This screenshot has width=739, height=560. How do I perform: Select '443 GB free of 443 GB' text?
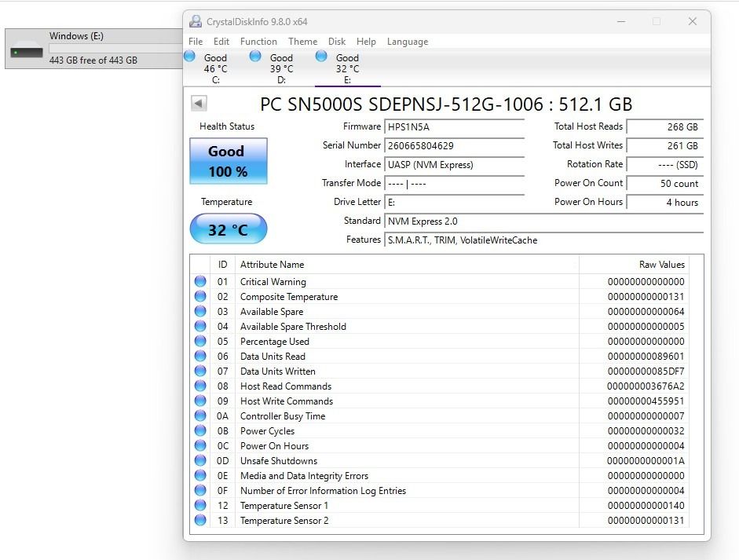(93, 60)
